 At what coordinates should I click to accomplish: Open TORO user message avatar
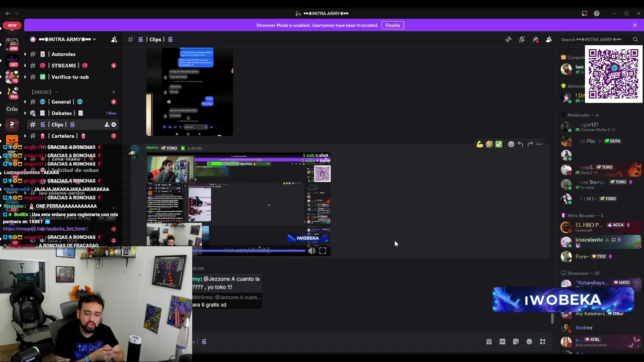[x=133, y=153]
